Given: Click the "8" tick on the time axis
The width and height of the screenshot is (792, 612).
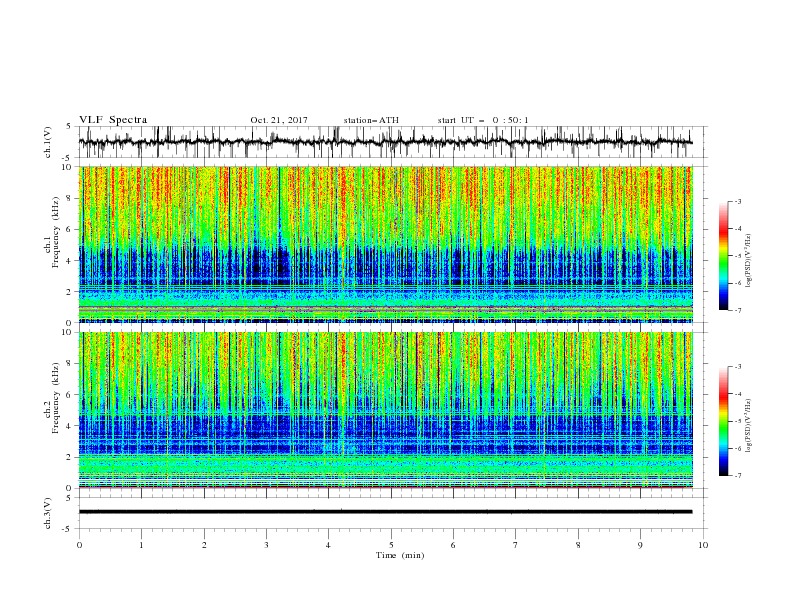Looking at the screenshot, I should 578,545.
